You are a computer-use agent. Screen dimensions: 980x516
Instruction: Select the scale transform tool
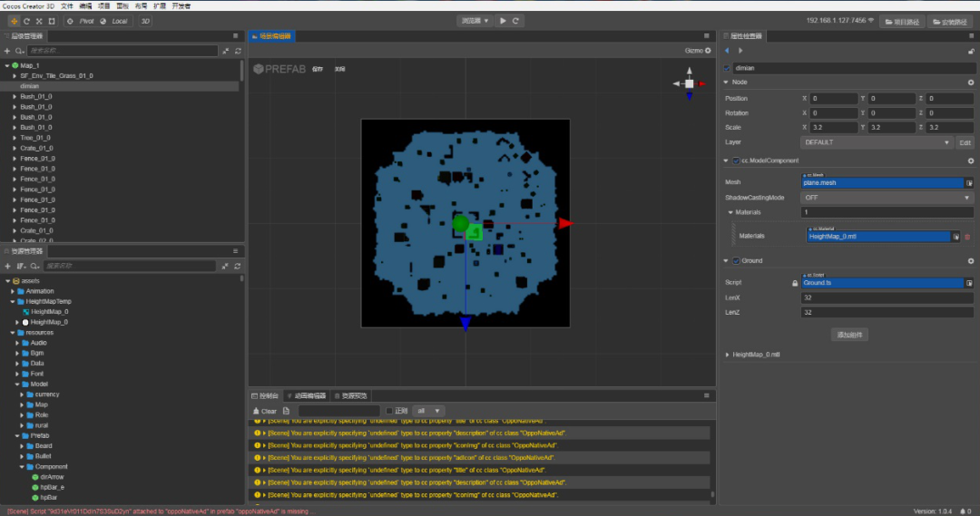click(x=39, y=21)
